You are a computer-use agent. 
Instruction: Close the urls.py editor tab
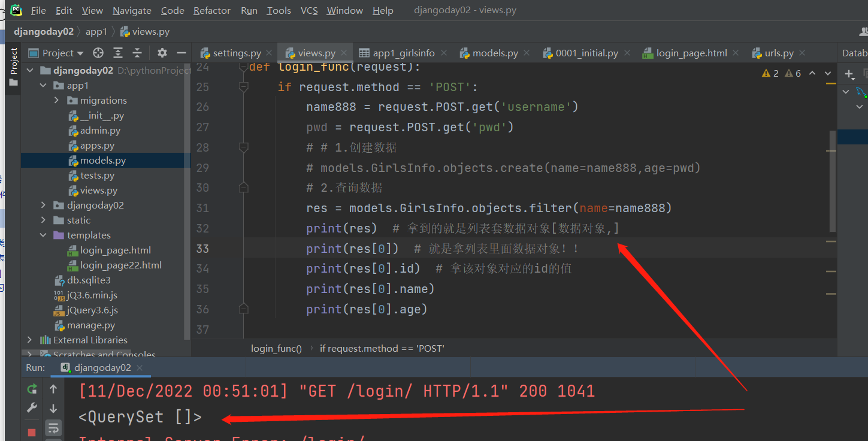click(x=803, y=53)
